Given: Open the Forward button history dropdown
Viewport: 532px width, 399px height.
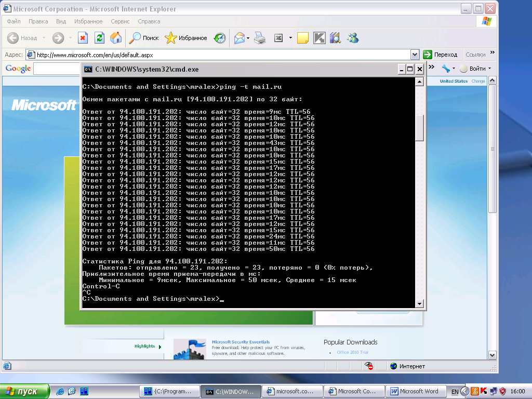Looking at the screenshot, I should [x=70, y=38].
